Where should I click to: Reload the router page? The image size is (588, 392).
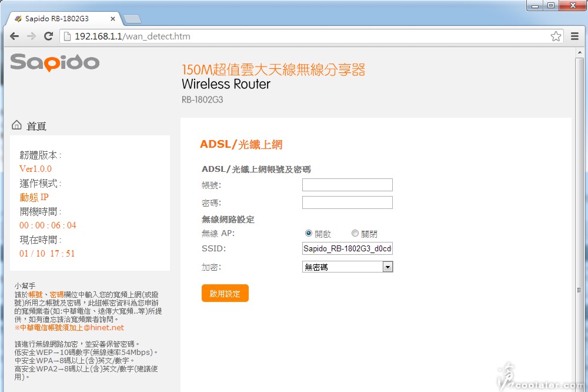coord(48,36)
